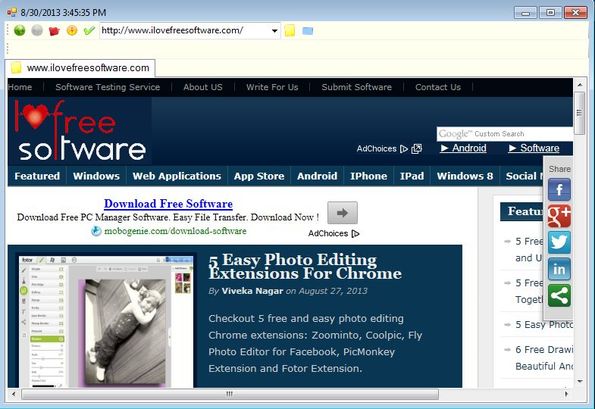Open the Web Applications category tab
This screenshot has width=595, height=409.
click(x=177, y=176)
